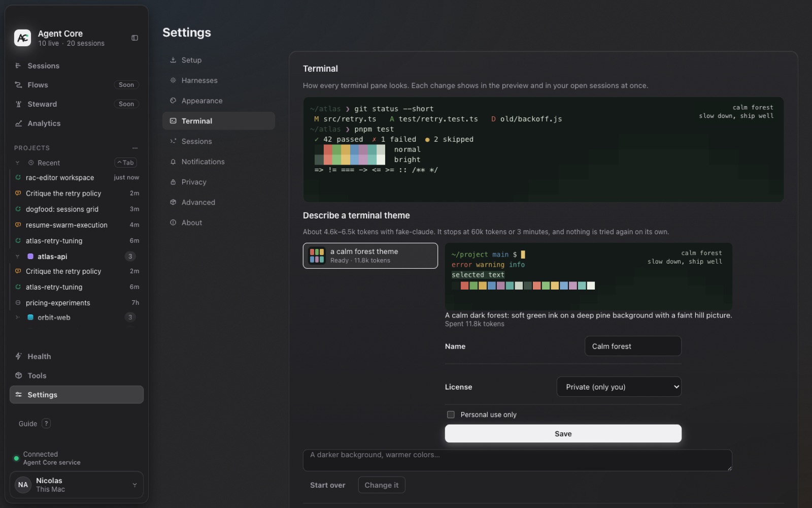Open Advanced settings section

(218, 202)
